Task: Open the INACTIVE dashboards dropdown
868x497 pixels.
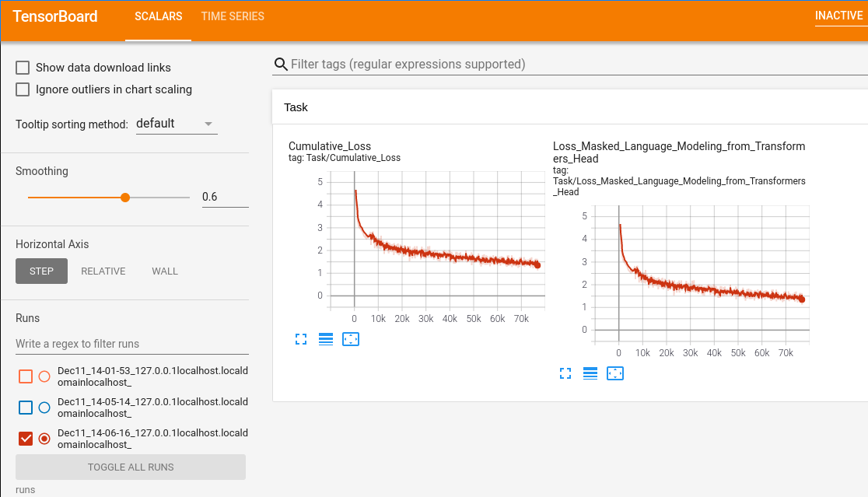Action: (840, 16)
